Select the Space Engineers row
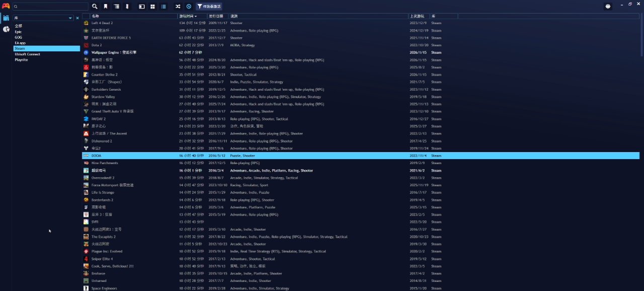 coord(361,288)
